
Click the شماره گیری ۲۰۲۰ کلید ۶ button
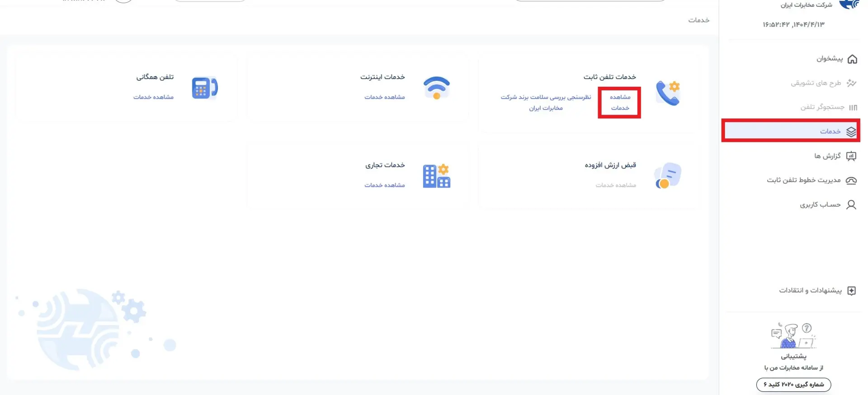click(x=793, y=385)
